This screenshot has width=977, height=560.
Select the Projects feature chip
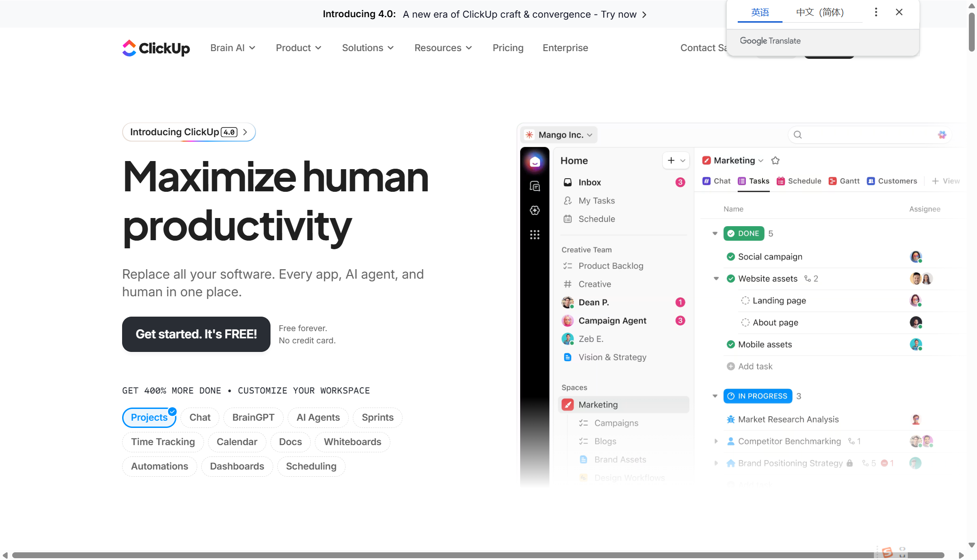tap(149, 418)
